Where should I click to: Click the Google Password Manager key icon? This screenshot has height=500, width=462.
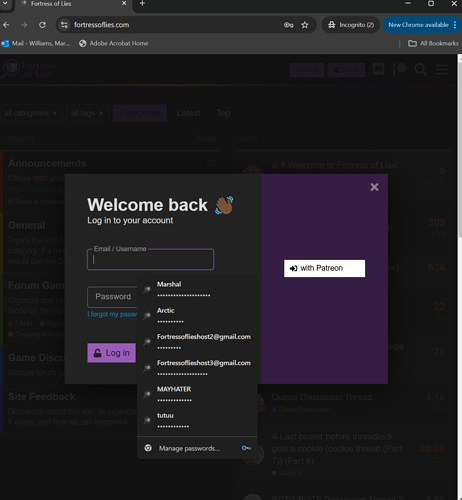(x=246, y=448)
